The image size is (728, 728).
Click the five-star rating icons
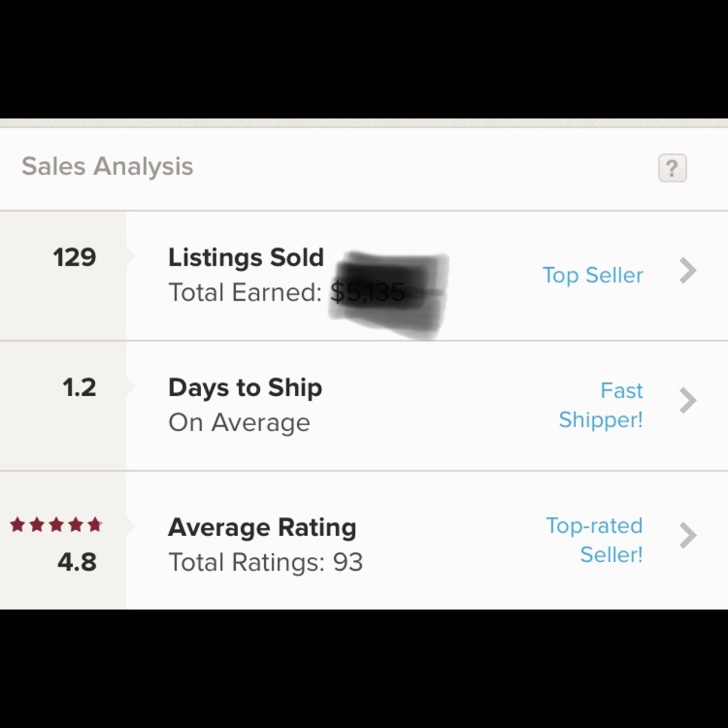(x=56, y=525)
